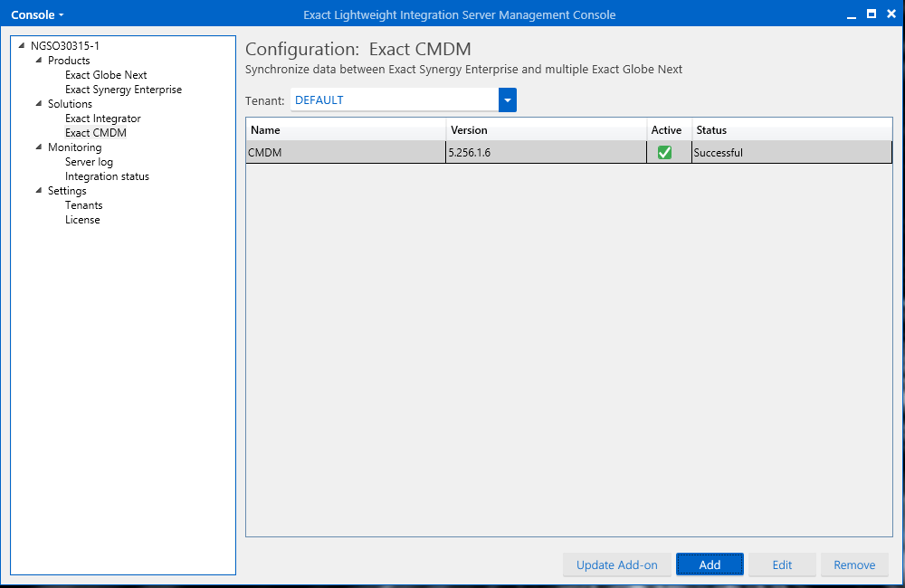Click the Add button

[x=710, y=564]
